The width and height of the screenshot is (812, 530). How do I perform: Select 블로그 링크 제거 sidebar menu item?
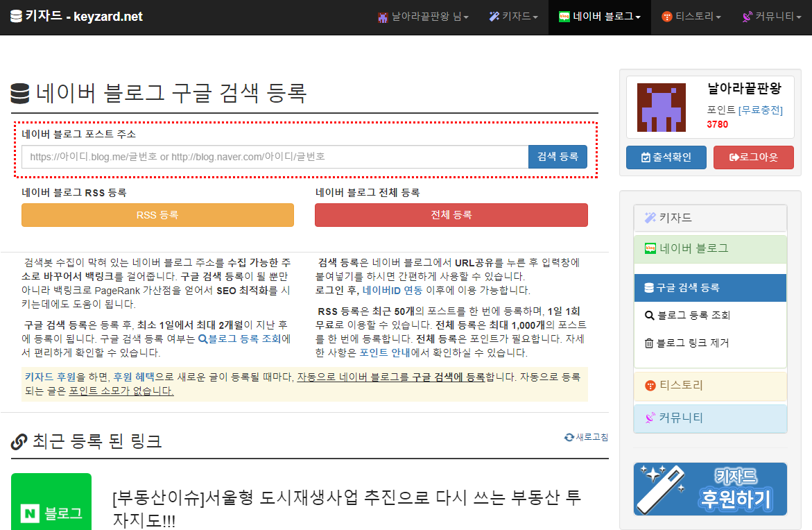tap(710, 343)
